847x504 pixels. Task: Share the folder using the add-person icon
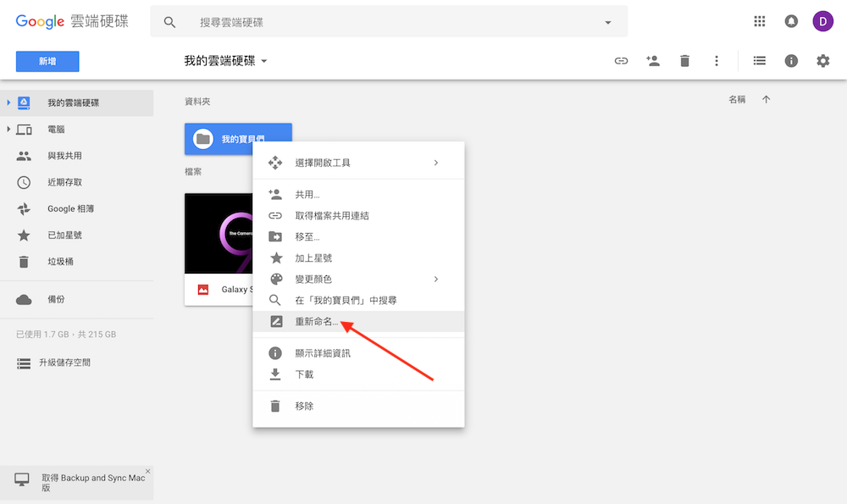pos(653,60)
